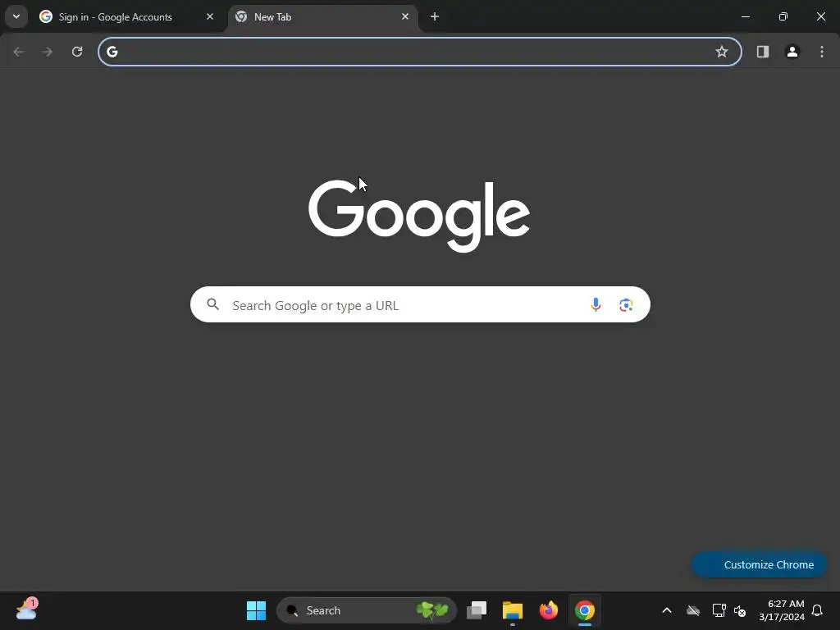This screenshot has width=840, height=630.
Task: Open File Explorer from taskbar
Action: coord(512,610)
